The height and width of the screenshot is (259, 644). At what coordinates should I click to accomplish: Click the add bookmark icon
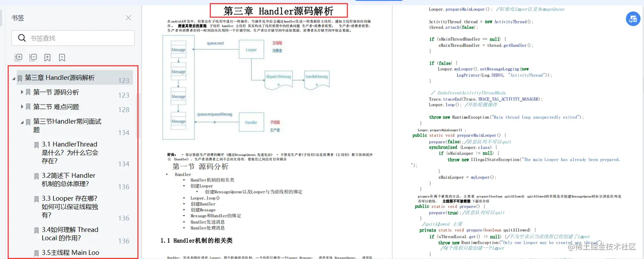point(48,57)
